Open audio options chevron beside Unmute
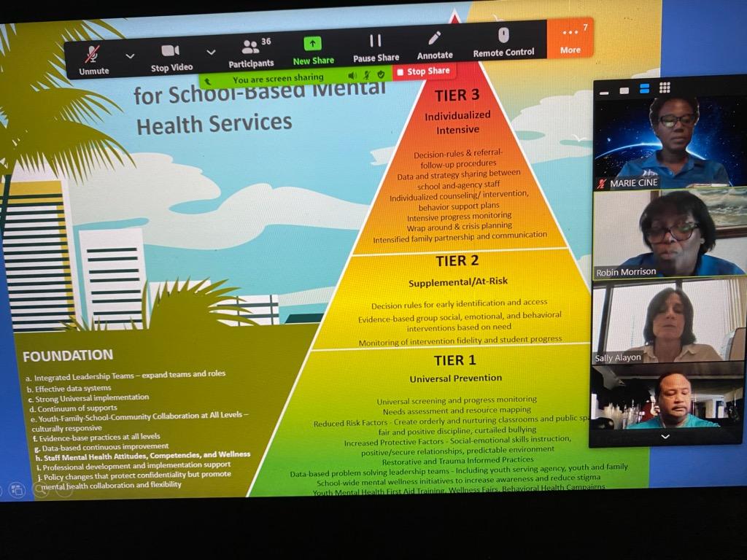 click(130, 56)
